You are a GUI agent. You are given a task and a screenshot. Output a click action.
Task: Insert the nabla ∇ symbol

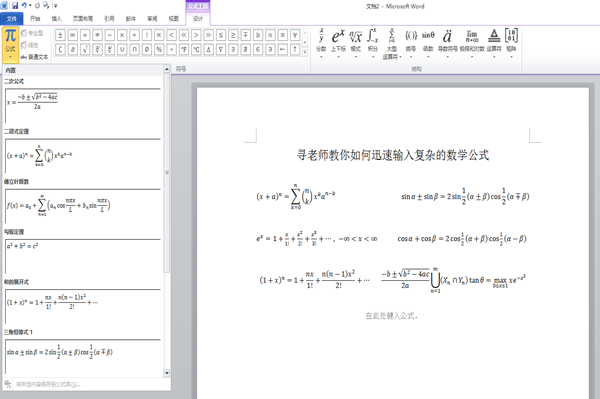point(221,49)
